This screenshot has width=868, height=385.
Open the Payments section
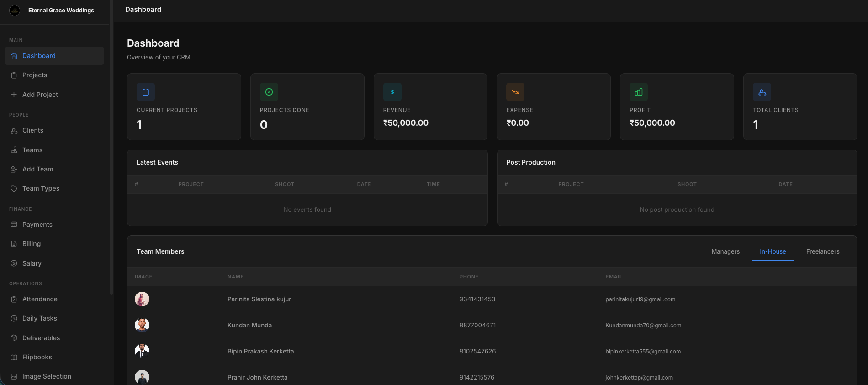tap(54, 225)
